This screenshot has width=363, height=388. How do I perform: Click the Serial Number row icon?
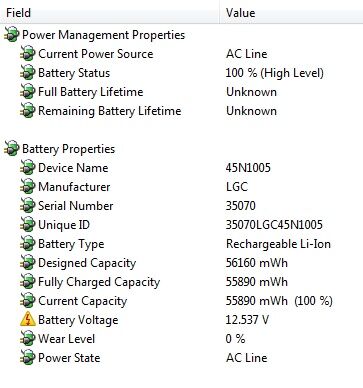pyautogui.click(x=28, y=205)
